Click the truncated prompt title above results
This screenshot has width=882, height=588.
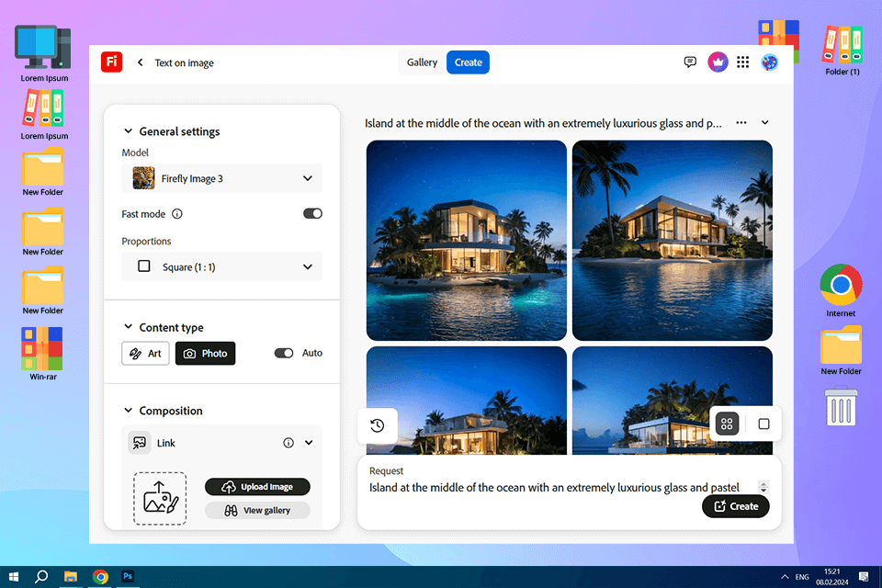tap(543, 123)
